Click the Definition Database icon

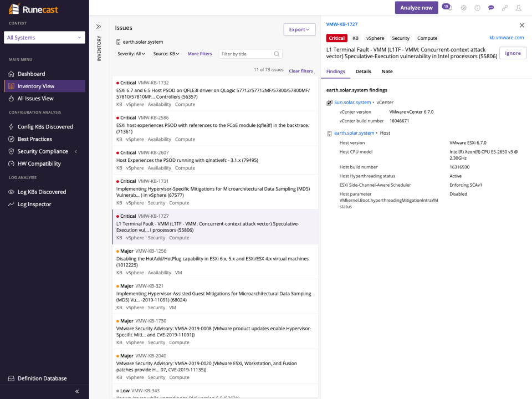[11, 378]
